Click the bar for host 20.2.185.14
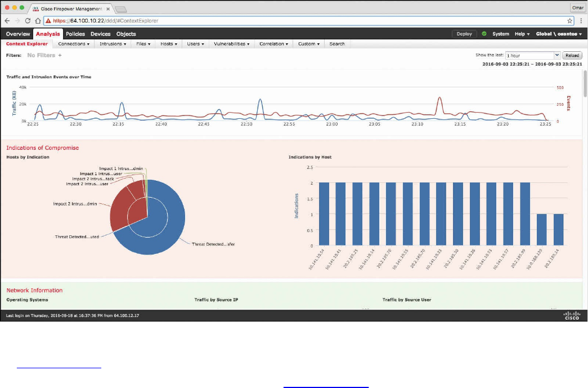Image resolution: width=588 pixels, height=388 pixels. click(559, 230)
